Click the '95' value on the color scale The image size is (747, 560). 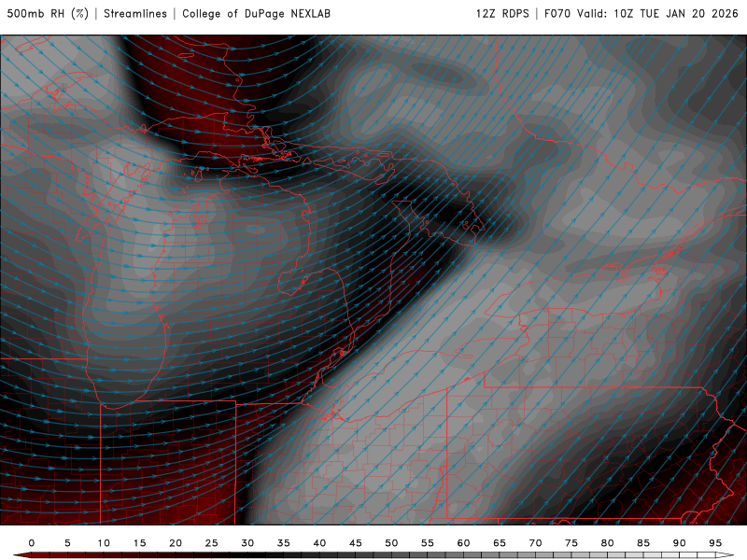[715, 543]
